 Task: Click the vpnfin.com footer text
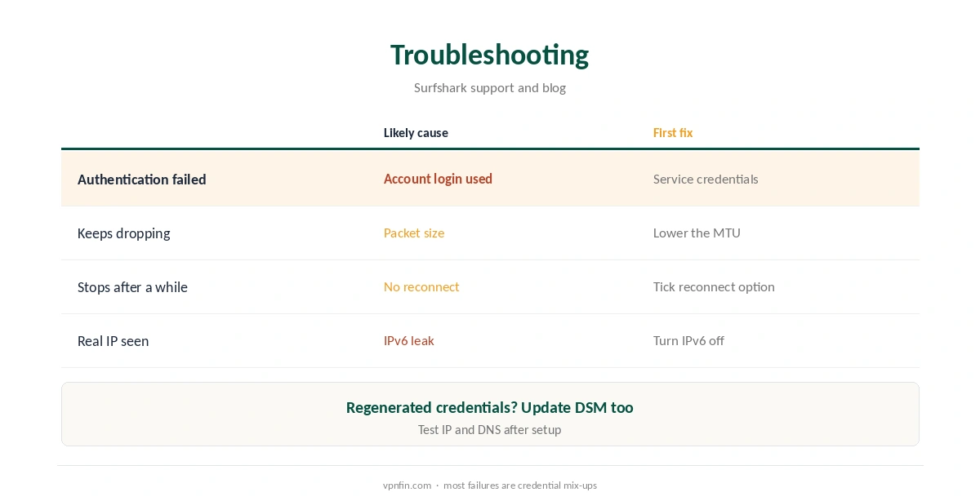click(x=407, y=485)
